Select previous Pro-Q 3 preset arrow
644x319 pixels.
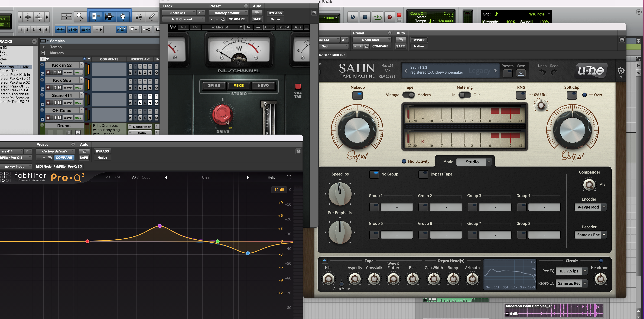[x=166, y=177]
